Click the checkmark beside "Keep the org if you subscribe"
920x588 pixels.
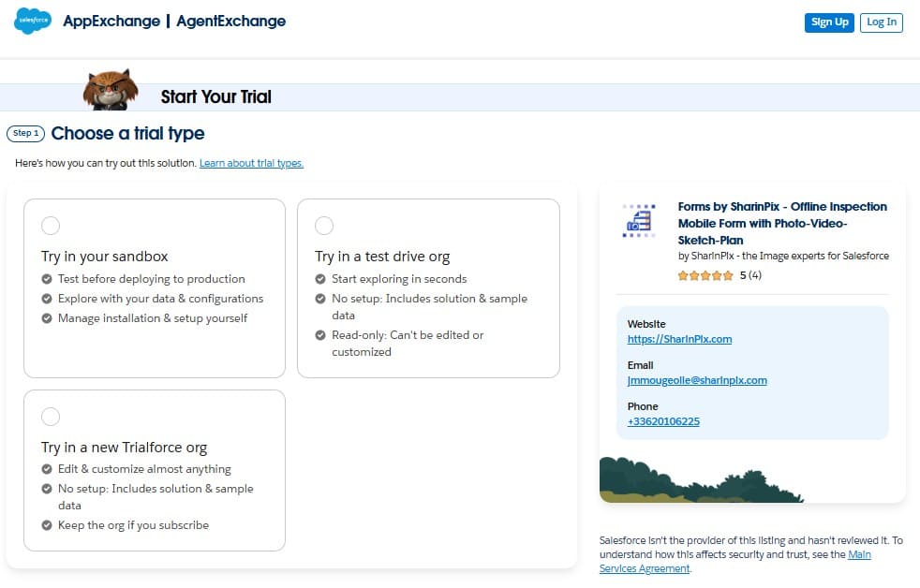tap(47, 525)
